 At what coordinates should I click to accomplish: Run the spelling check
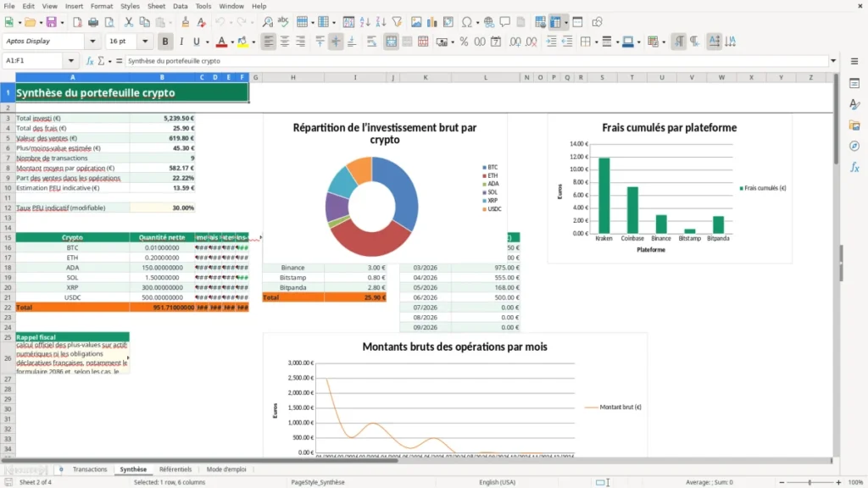point(283,22)
